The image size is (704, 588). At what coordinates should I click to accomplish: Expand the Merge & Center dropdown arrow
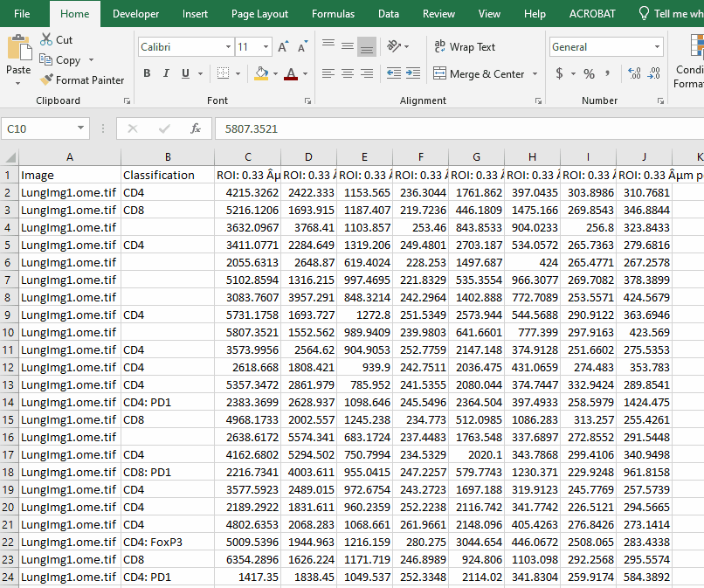[533, 74]
